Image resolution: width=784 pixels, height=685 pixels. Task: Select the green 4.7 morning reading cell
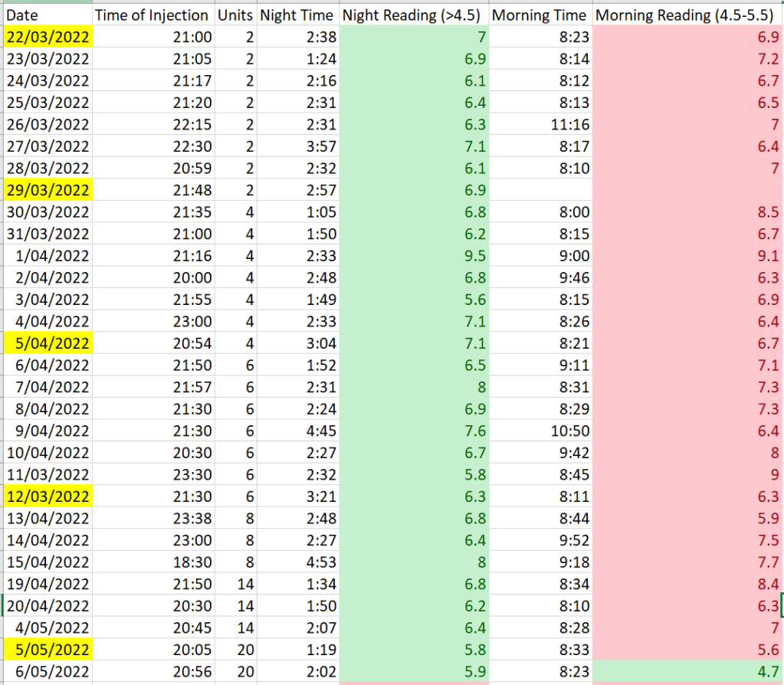687,671
